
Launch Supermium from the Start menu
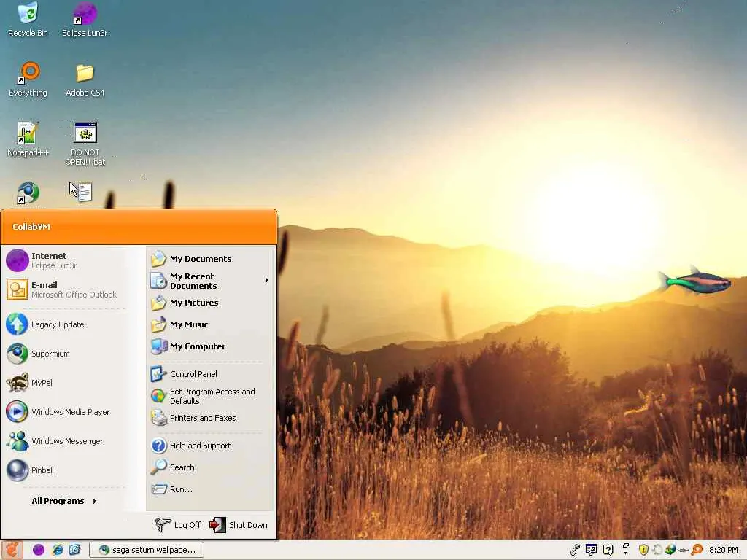click(65, 354)
